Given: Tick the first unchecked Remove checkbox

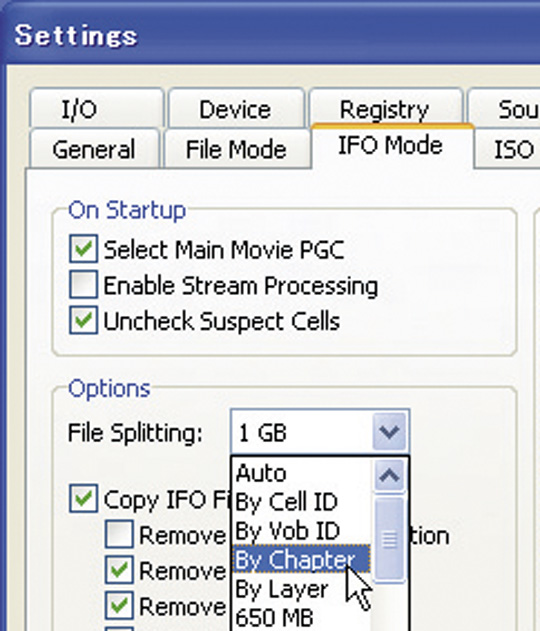Looking at the screenshot, I should 119,534.
